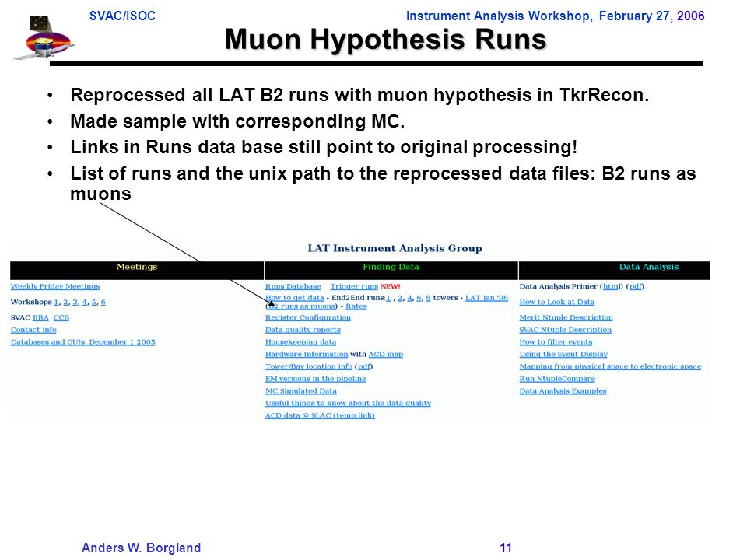Open the How to Look at Data link
Image resolution: width=747 pixels, height=560 pixels.
[557, 302]
